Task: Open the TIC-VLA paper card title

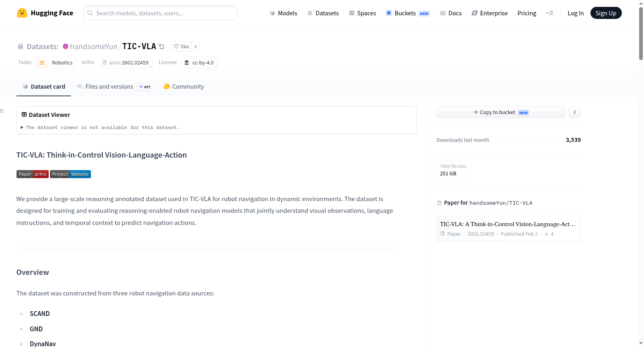Action: [508, 224]
